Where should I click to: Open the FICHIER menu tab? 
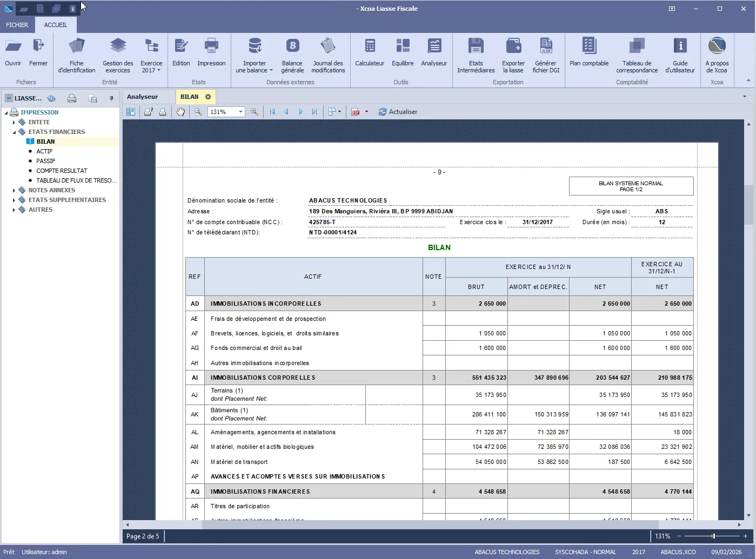(x=17, y=25)
